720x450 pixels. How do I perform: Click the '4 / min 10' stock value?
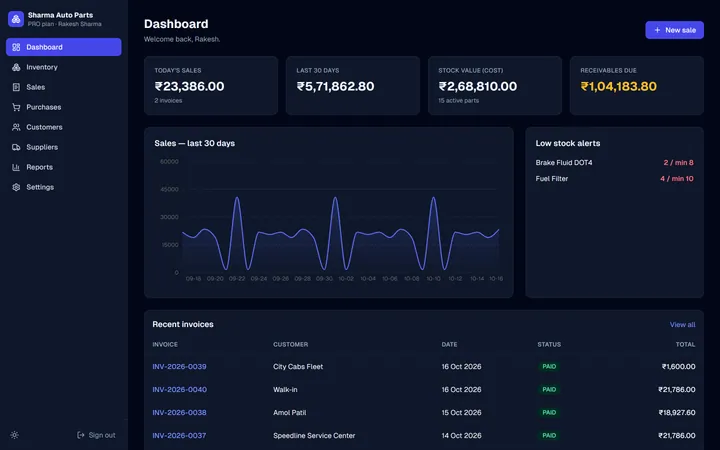click(677, 179)
